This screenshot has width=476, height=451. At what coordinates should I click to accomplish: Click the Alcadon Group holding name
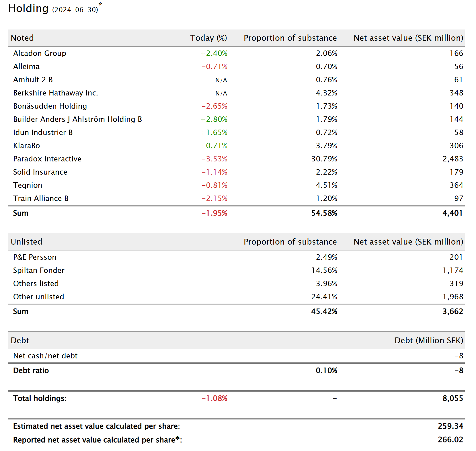coord(40,53)
